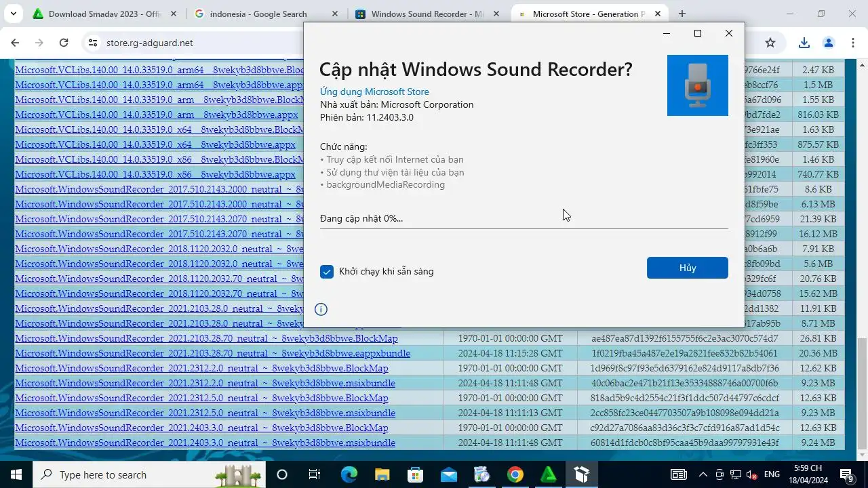
Task: Open the 'Ứng dụng Microsoft Store' link
Action: pyautogui.click(x=374, y=91)
